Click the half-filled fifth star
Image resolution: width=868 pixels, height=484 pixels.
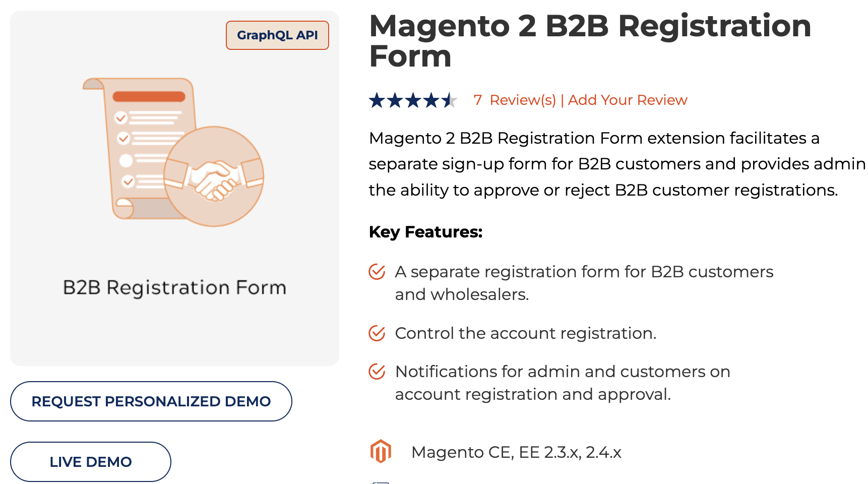(x=450, y=100)
